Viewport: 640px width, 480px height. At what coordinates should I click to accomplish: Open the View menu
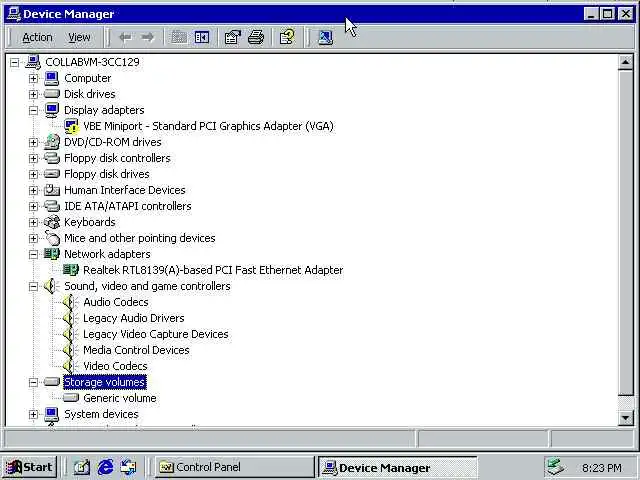click(79, 38)
